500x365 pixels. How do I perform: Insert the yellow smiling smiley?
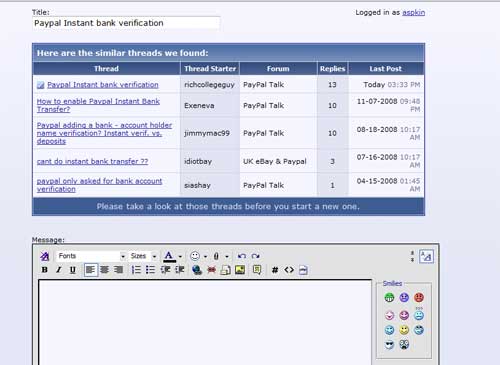(x=404, y=330)
